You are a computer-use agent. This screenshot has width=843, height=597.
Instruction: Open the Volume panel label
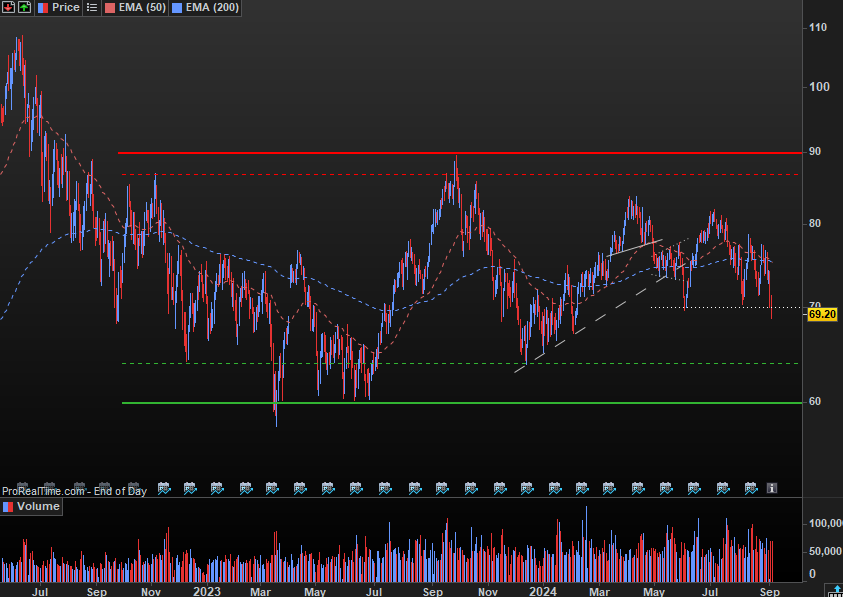pos(38,507)
